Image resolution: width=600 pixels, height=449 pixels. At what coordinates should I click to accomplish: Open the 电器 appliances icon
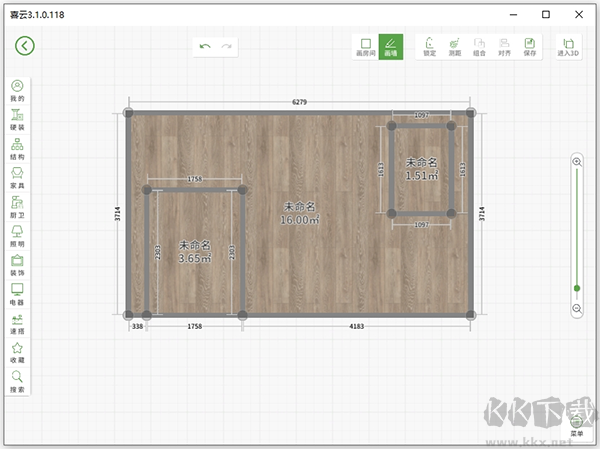pos(17,294)
